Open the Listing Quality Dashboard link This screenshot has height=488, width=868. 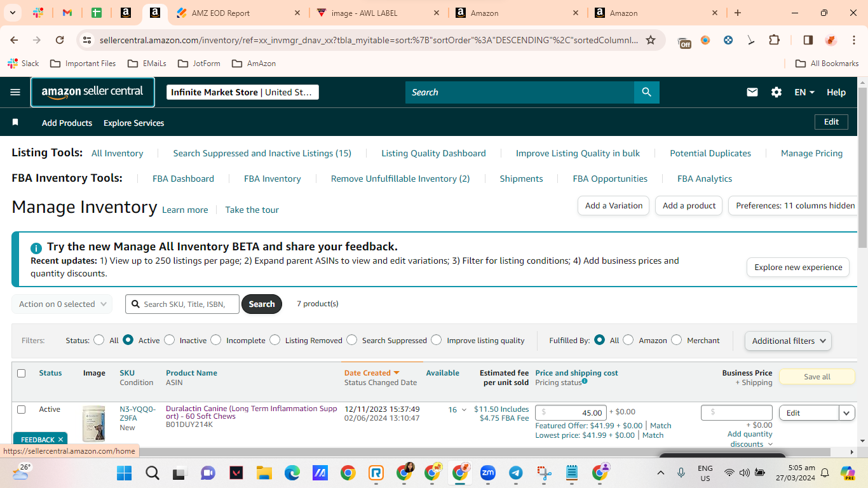433,153
